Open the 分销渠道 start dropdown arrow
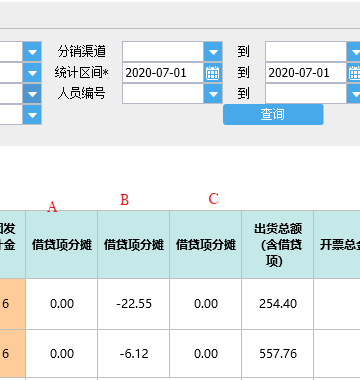 [213, 52]
